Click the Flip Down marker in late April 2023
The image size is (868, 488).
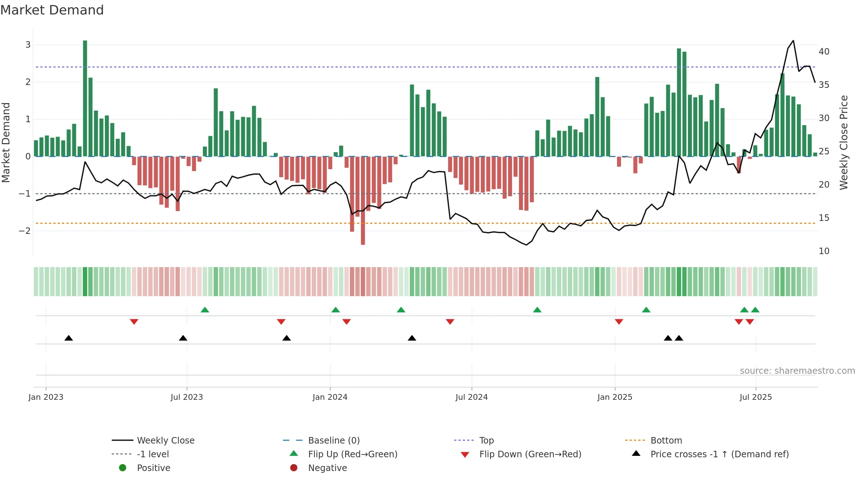pos(134,322)
